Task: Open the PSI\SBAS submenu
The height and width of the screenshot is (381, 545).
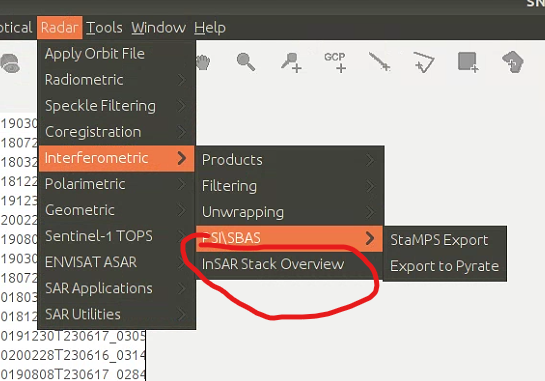Action: point(290,238)
